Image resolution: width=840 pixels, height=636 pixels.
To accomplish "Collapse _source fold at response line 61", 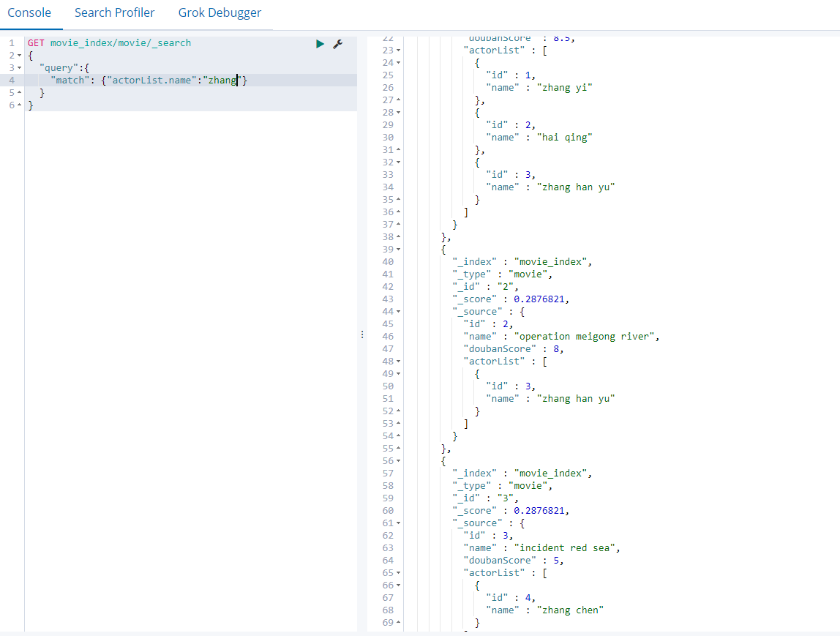I will point(399,523).
